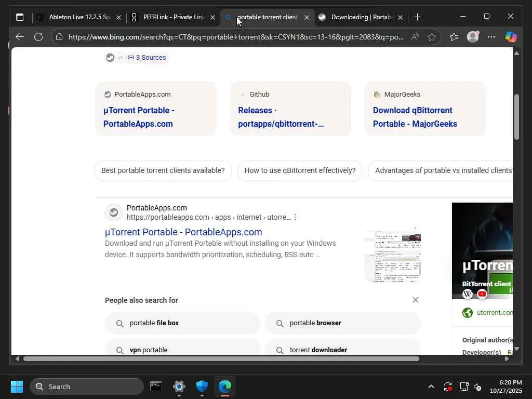Add this page to favorites star

(x=432, y=37)
